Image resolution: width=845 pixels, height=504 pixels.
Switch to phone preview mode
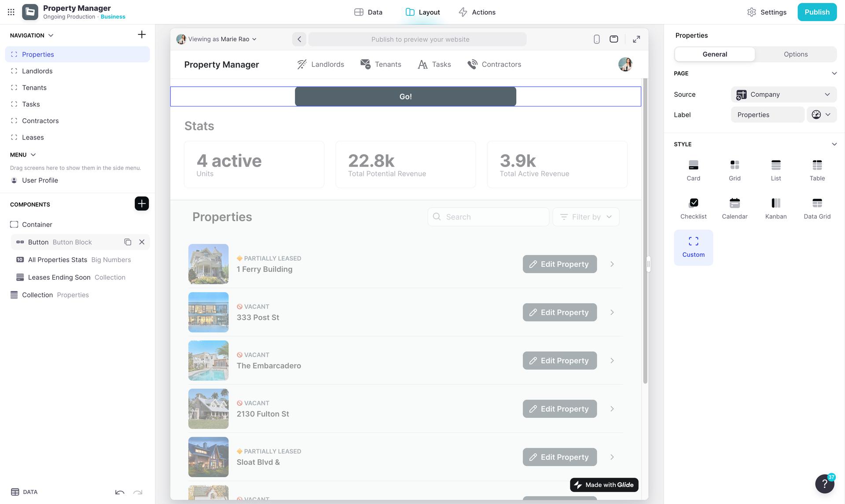596,39
